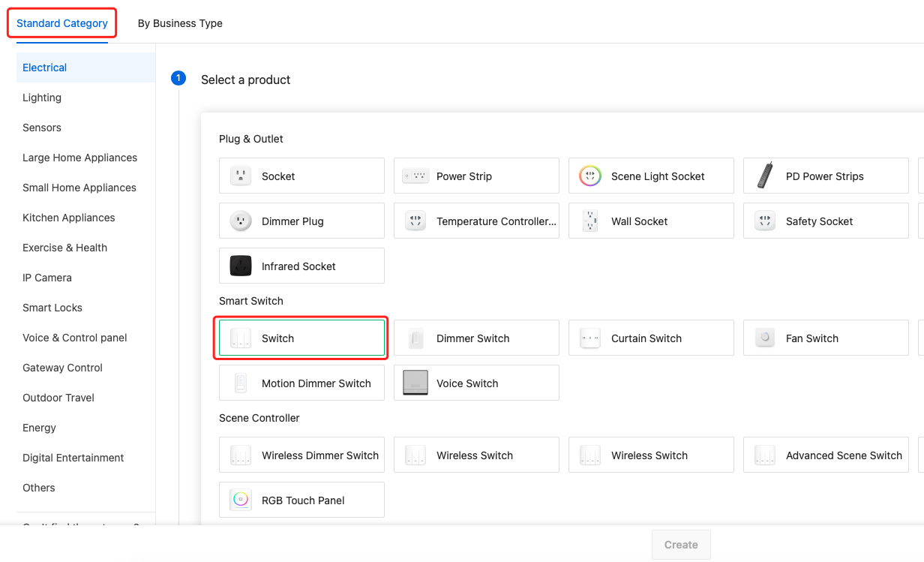The image size is (924, 562).
Task: Select Electrical in the category sidebar
Action: [x=85, y=68]
